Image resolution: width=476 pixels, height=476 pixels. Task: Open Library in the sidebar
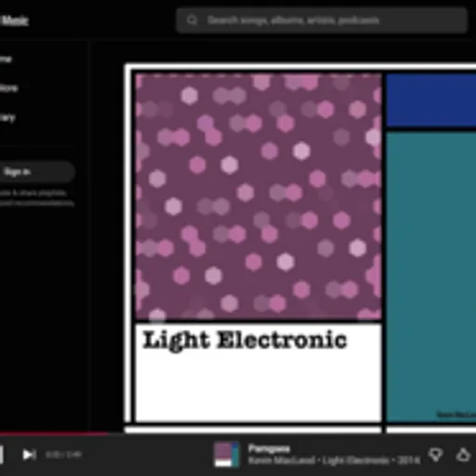(7, 117)
